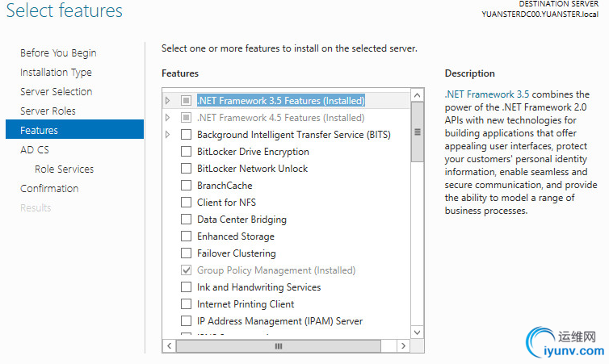Viewport: 609px width, 364px height.
Task: Toggle the Enhanced Storage checkbox
Action: pos(187,236)
